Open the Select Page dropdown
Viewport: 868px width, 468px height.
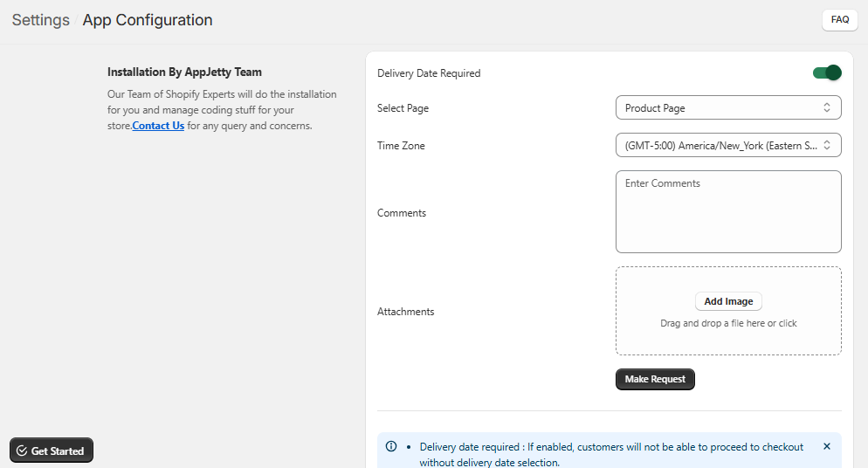[727, 107]
